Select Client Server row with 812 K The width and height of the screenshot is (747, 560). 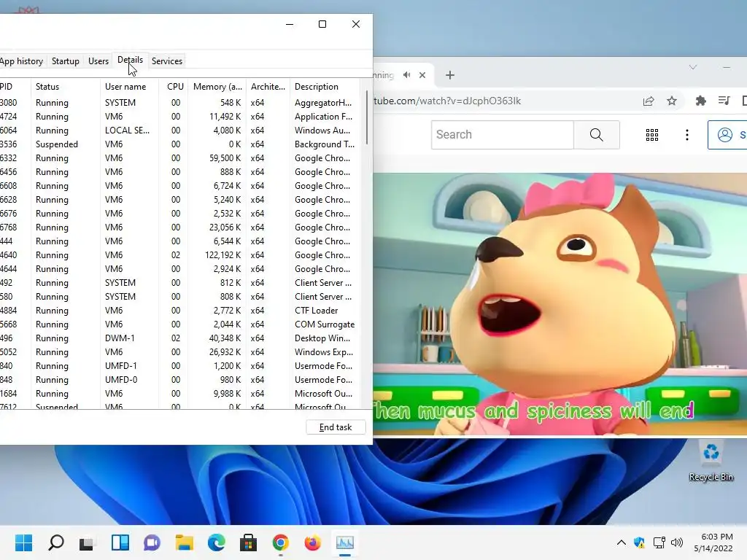point(180,283)
